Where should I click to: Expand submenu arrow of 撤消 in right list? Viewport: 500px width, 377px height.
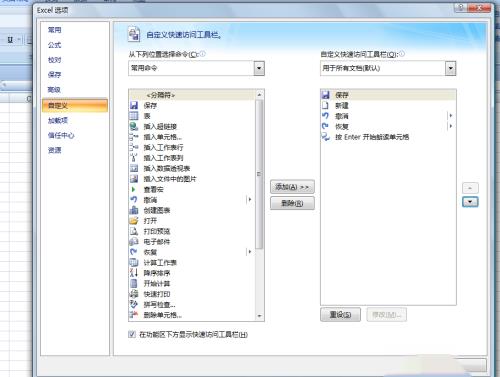click(x=451, y=116)
